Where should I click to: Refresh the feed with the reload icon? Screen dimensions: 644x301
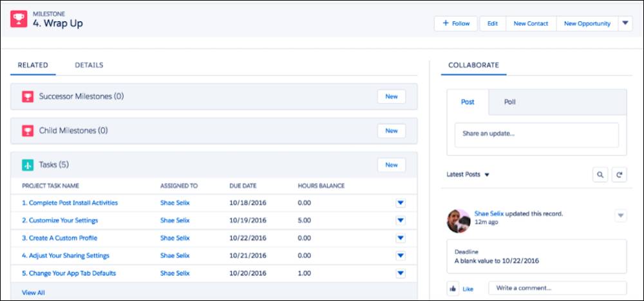tap(620, 175)
